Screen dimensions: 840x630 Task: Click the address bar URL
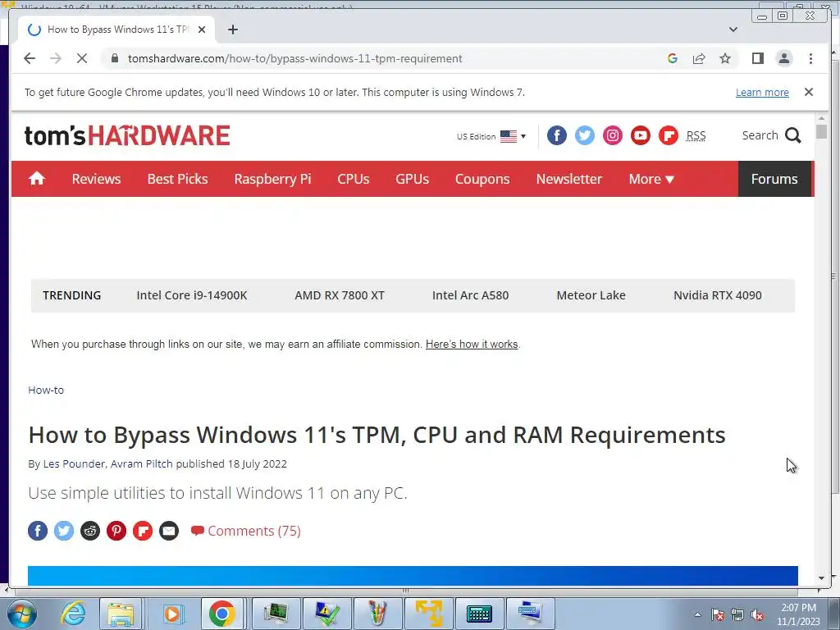coord(294,58)
